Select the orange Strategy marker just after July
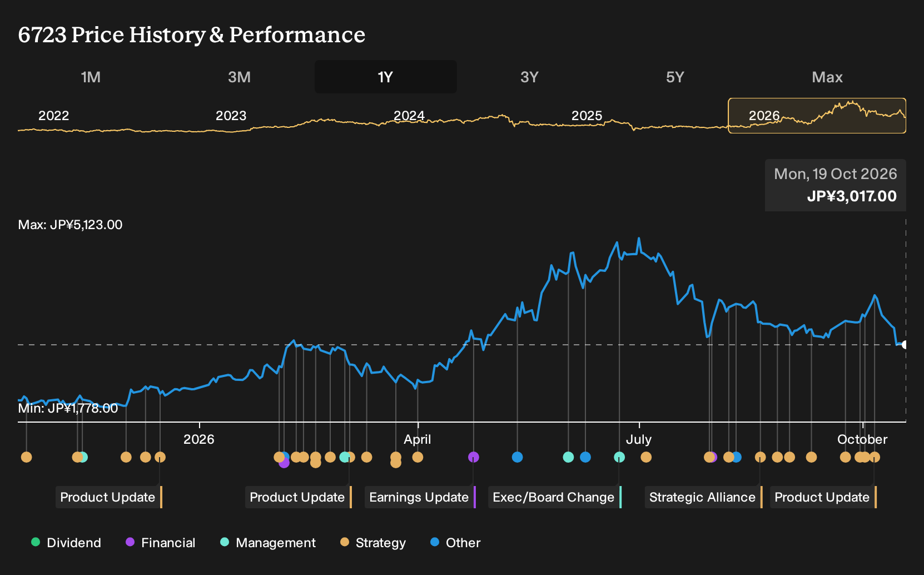The width and height of the screenshot is (924, 575). point(646,457)
